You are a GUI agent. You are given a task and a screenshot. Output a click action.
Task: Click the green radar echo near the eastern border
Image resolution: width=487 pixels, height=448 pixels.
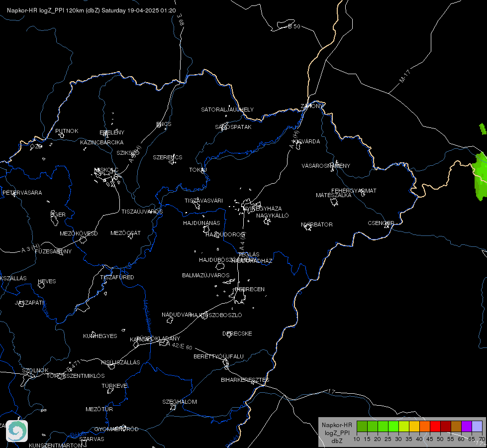click(x=480, y=177)
